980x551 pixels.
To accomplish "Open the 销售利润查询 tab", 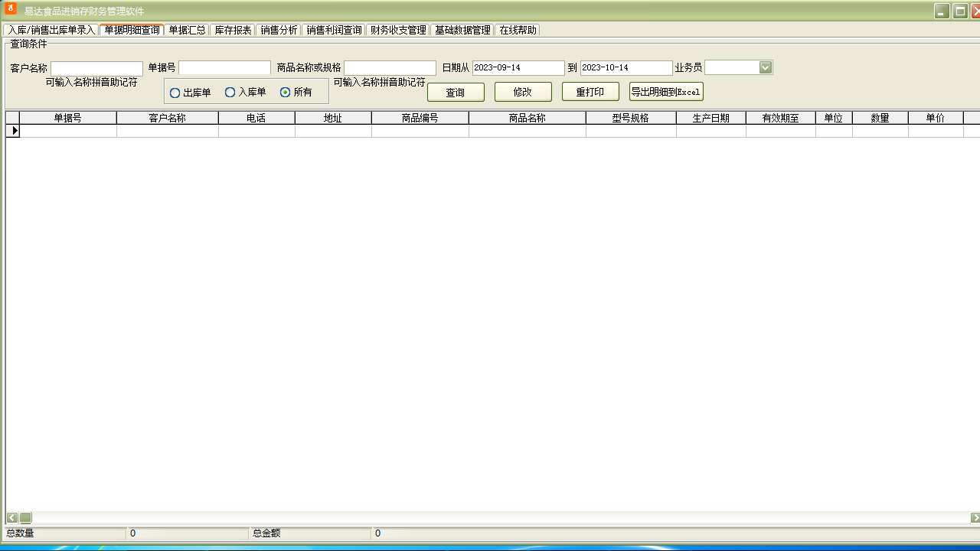I will point(334,30).
